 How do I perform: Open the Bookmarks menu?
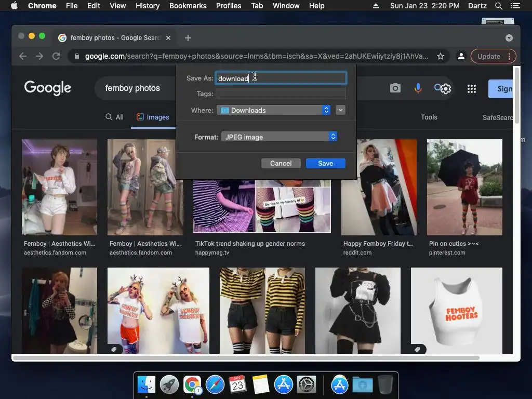188,6
